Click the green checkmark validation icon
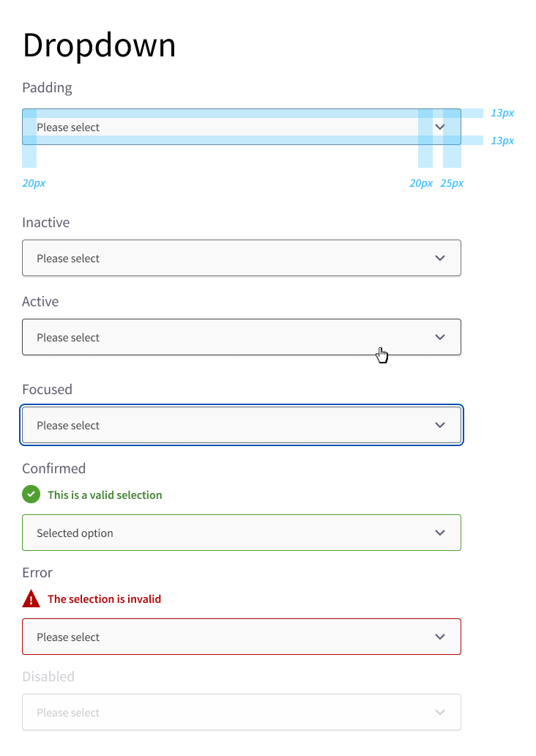Screen dimensions: 536x756 click(x=31, y=494)
